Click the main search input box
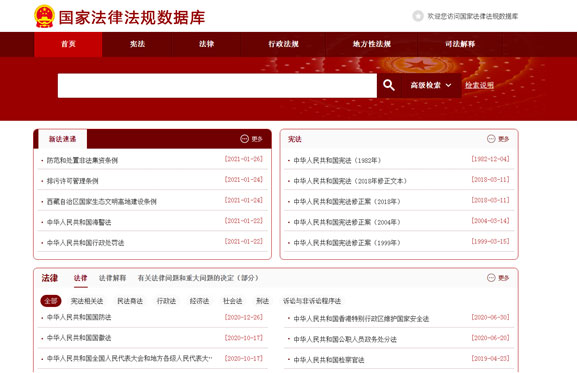 pos(217,85)
